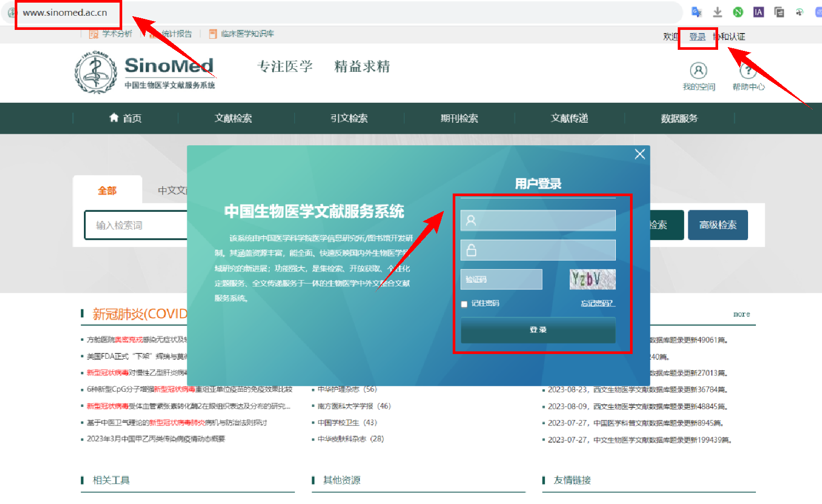
Task: Click the scissors screenshot extension icon
Action: tap(799, 12)
